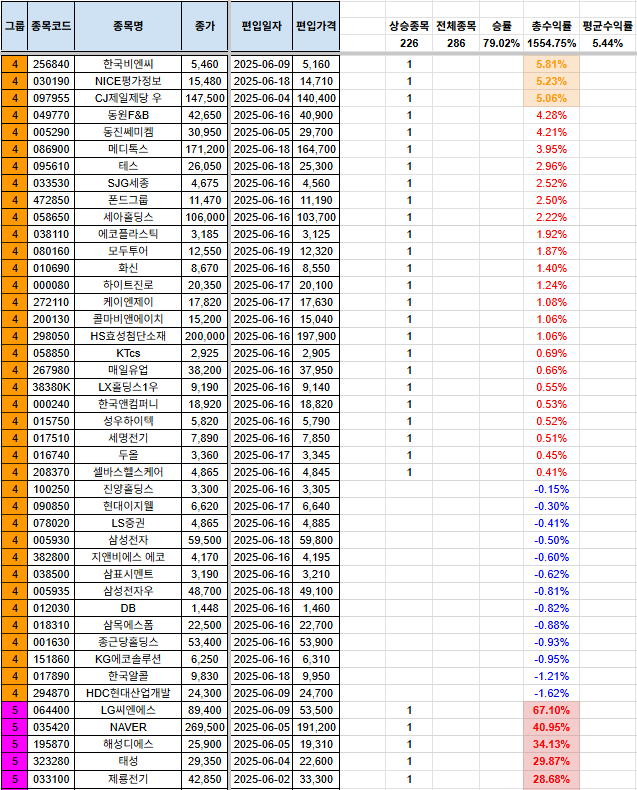
Task: Click the 하이트진로 name cell
Action: click(x=128, y=285)
